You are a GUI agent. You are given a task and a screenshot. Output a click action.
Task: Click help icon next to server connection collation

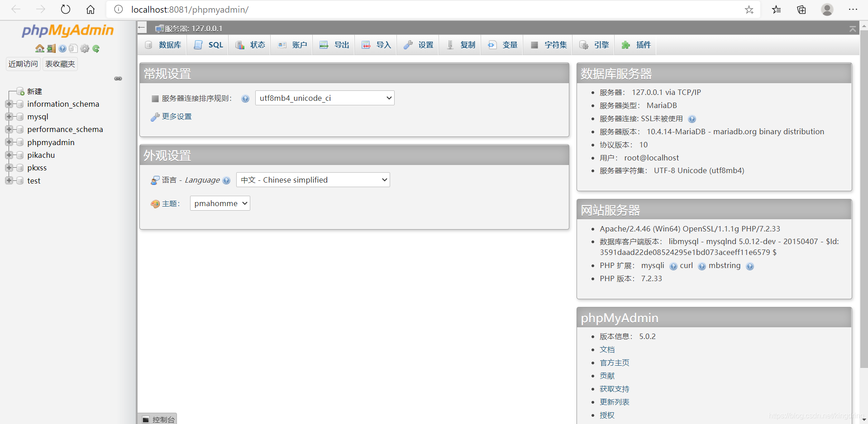click(x=245, y=99)
